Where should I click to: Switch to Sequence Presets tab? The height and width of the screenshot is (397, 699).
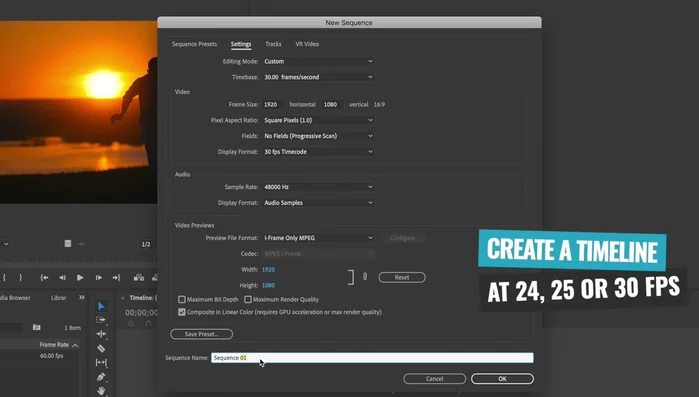point(194,44)
